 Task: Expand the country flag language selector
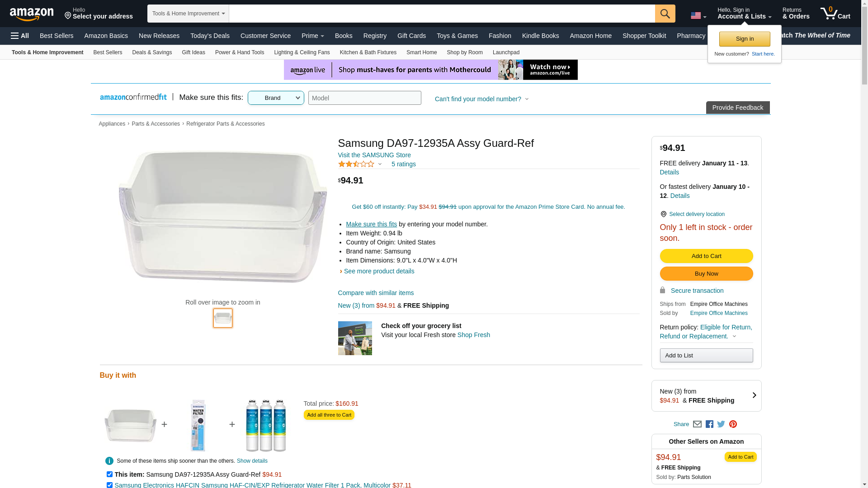pyautogui.click(x=698, y=16)
